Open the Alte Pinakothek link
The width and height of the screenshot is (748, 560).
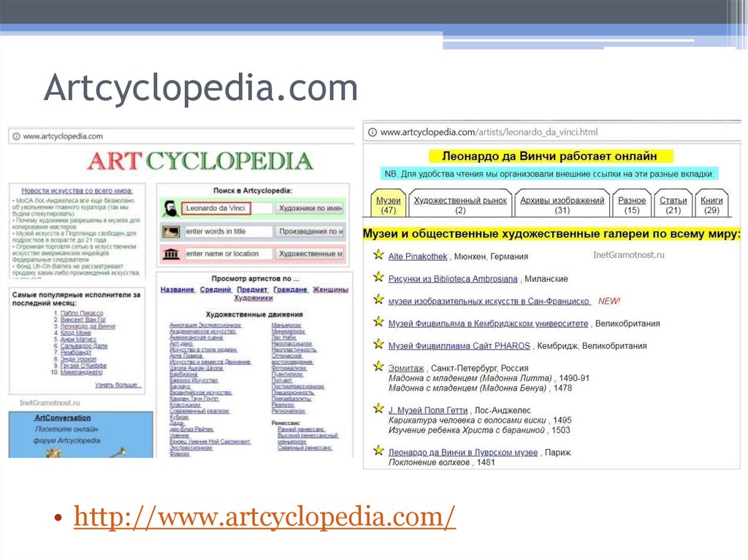pos(417,256)
